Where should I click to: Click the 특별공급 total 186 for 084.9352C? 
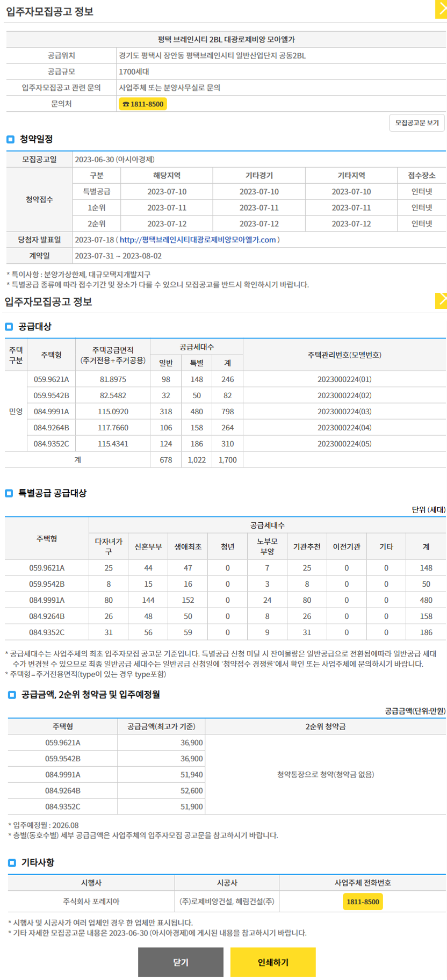(426, 632)
